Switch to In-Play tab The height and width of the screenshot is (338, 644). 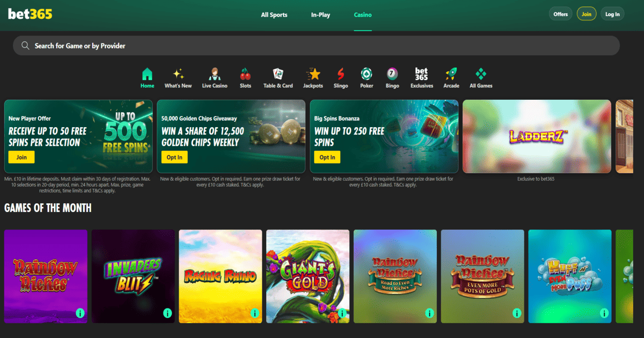pyautogui.click(x=320, y=15)
